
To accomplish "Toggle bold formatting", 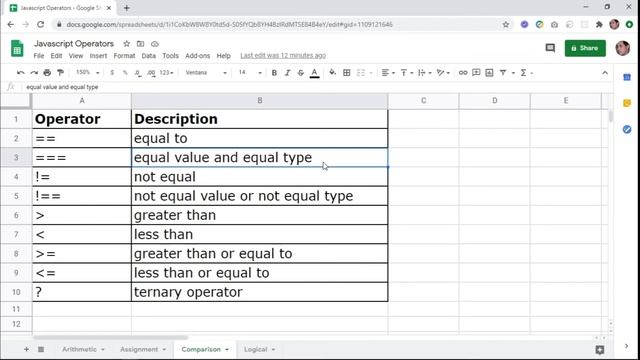I will pyautogui.click(x=274, y=73).
